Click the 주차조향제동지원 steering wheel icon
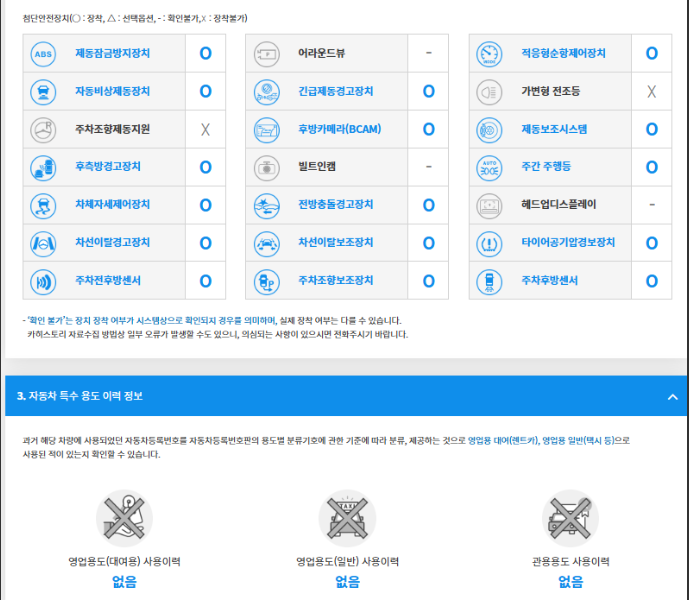Screen dimensions: 689x603 (43, 130)
